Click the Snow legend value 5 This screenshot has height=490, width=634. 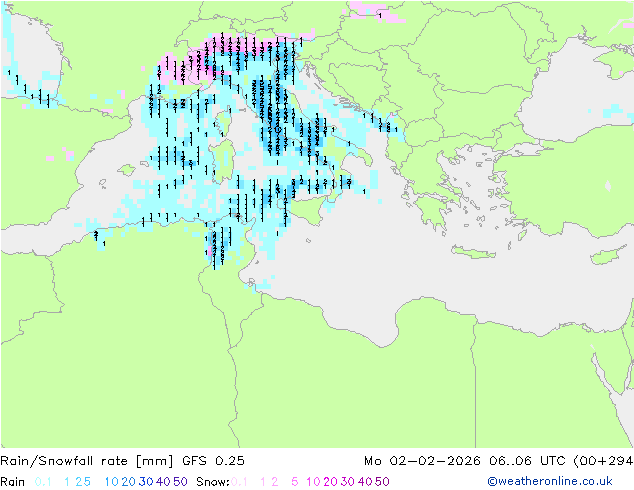[295, 482]
